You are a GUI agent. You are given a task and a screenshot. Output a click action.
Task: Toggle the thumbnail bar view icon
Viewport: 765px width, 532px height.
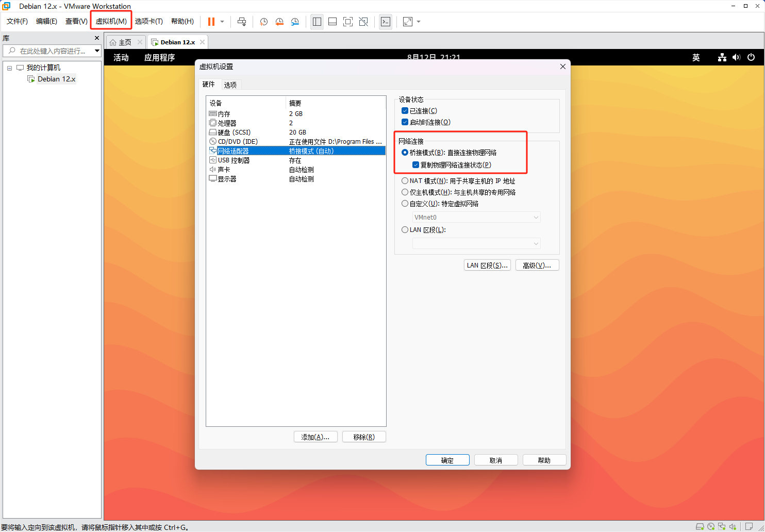[332, 22]
